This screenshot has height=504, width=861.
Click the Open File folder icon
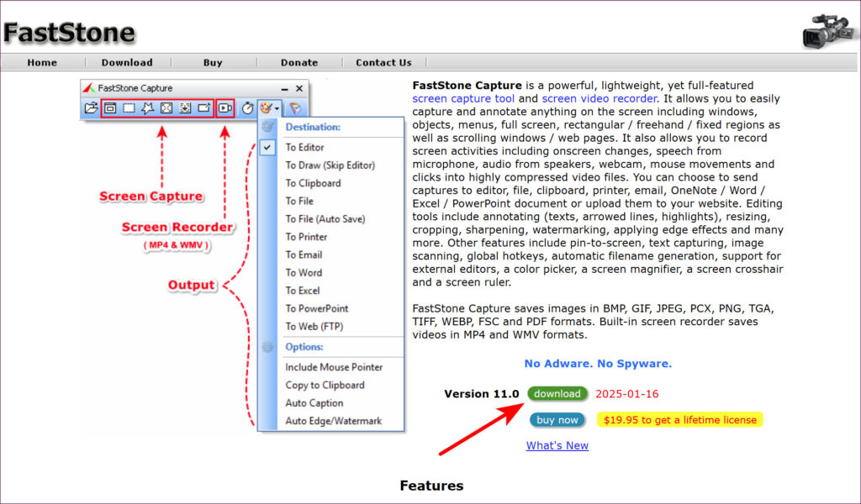coord(91,108)
